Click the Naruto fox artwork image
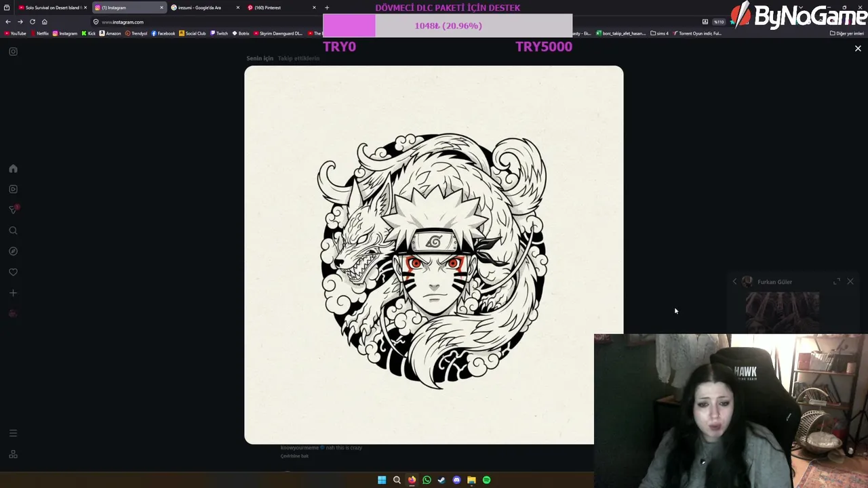The image size is (868, 488). coord(434,255)
